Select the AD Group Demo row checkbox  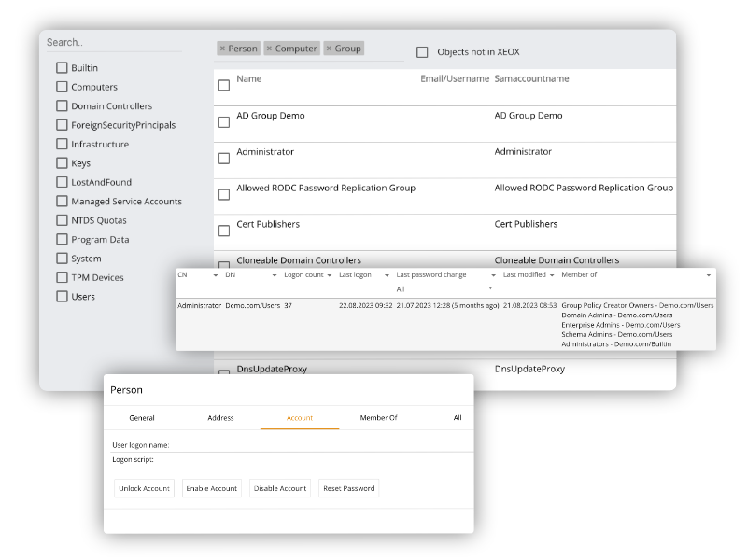click(224, 122)
